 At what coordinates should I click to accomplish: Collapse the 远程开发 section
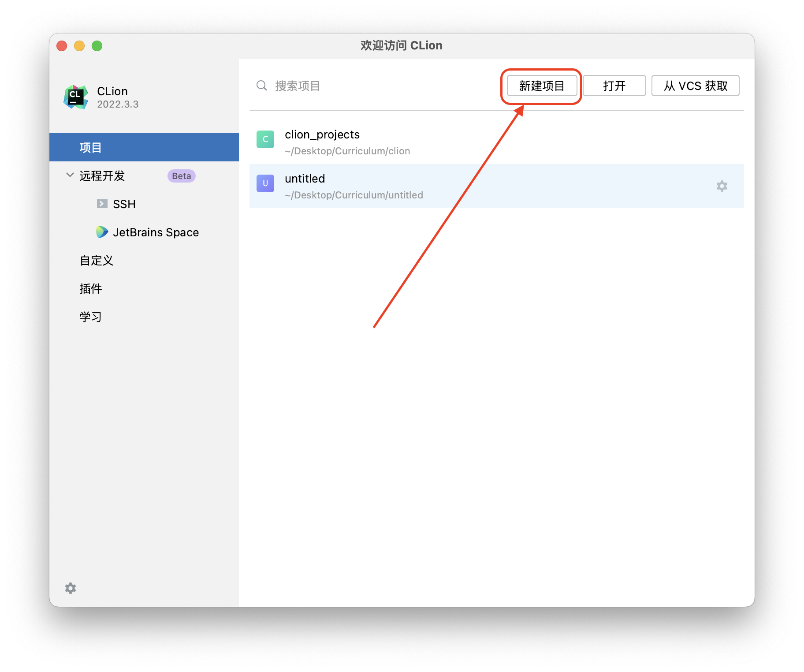pyautogui.click(x=70, y=175)
